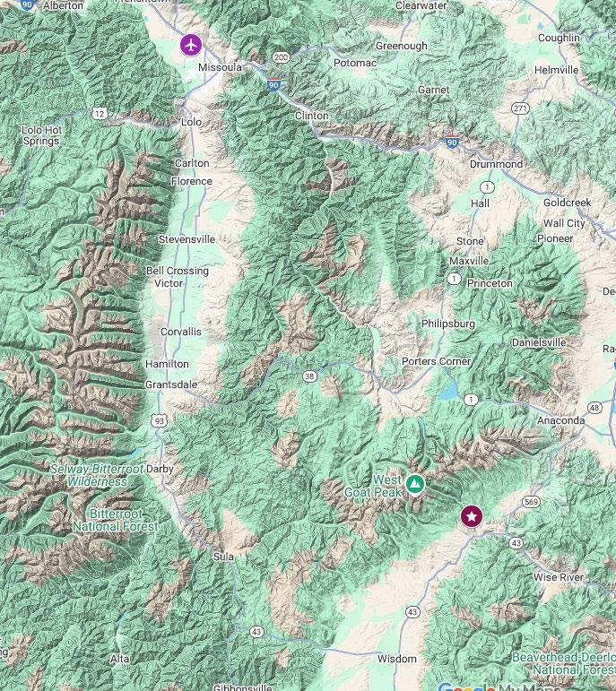
Task: Click the Route 200 shield east of Missoula
Action: 281,57
